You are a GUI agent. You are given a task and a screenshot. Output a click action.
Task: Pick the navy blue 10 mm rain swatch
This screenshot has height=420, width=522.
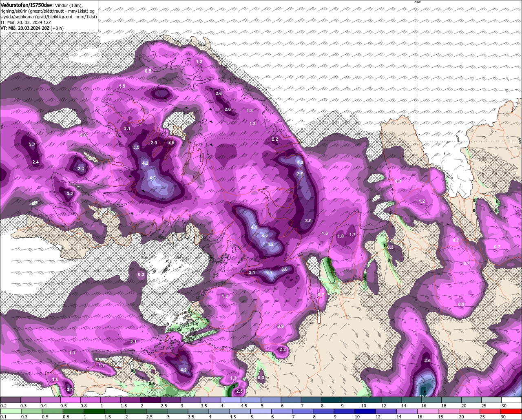pyautogui.click(x=364, y=411)
